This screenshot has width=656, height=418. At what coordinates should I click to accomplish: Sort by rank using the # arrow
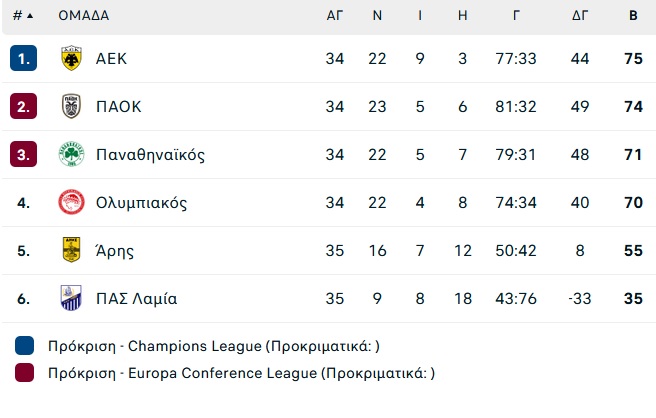(x=23, y=15)
